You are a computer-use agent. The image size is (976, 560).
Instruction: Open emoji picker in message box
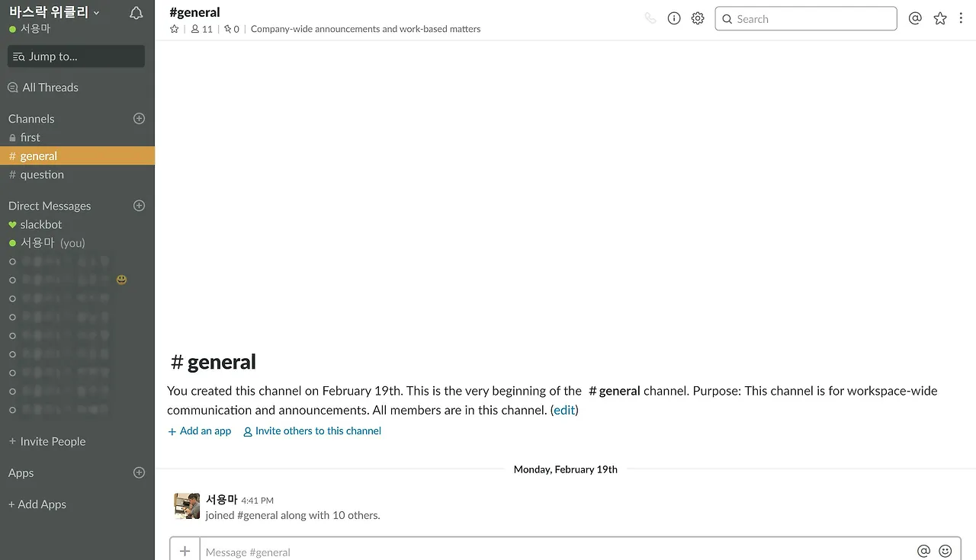click(x=945, y=551)
